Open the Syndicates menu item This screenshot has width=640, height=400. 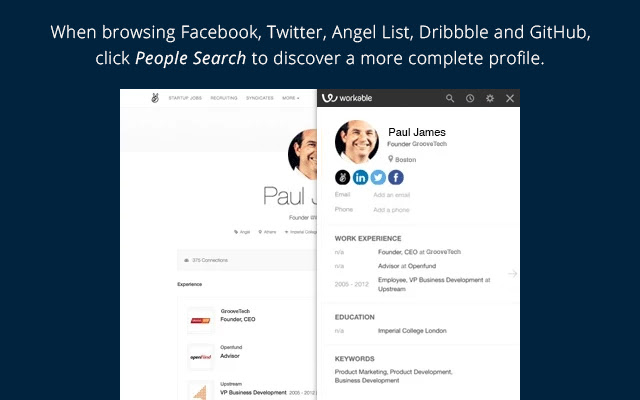pos(260,98)
